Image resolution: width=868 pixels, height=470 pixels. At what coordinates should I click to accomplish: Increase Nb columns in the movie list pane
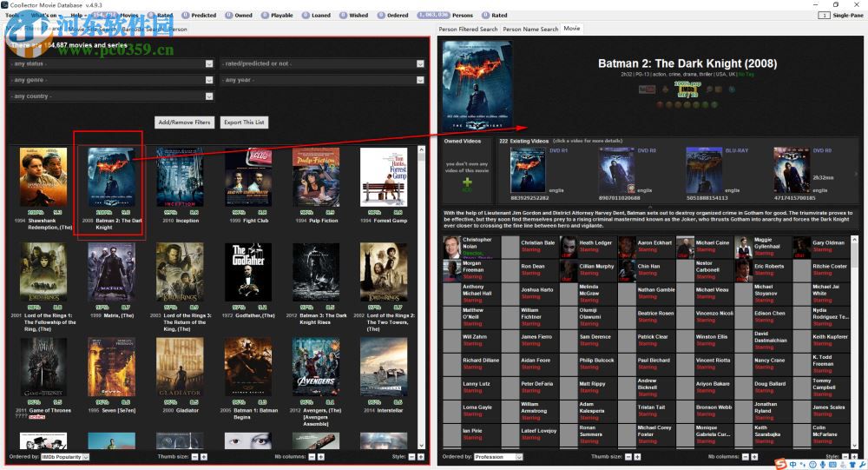(x=321, y=457)
